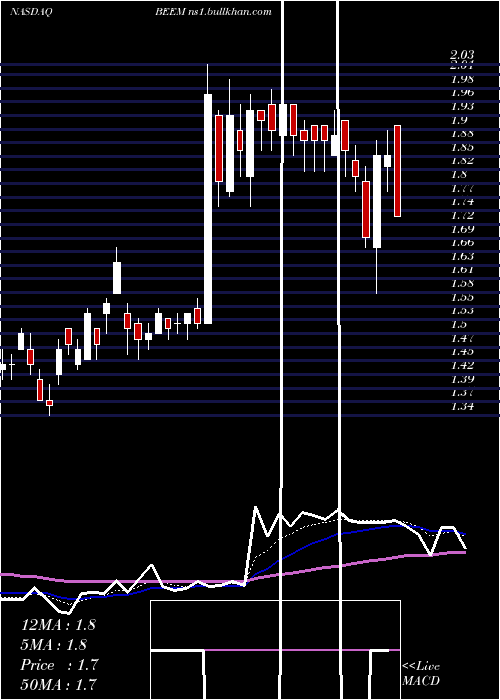Click the <<Live MACD label

[x=421, y=673]
